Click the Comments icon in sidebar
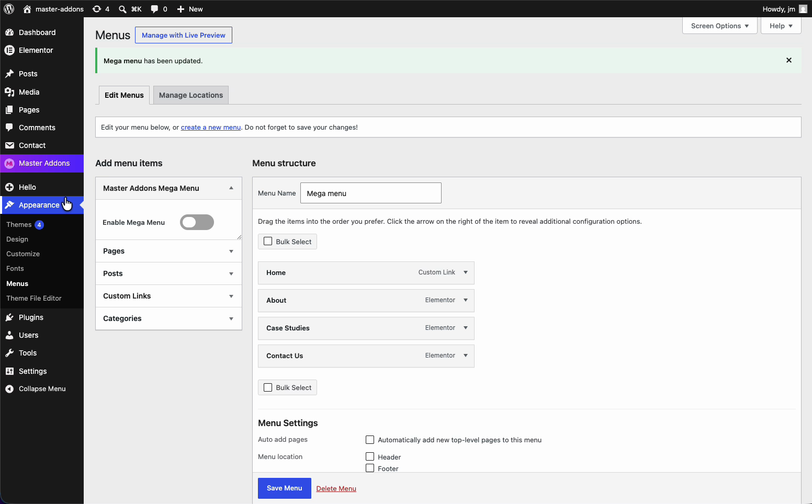This screenshot has width=812, height=504. click(9, 128)
